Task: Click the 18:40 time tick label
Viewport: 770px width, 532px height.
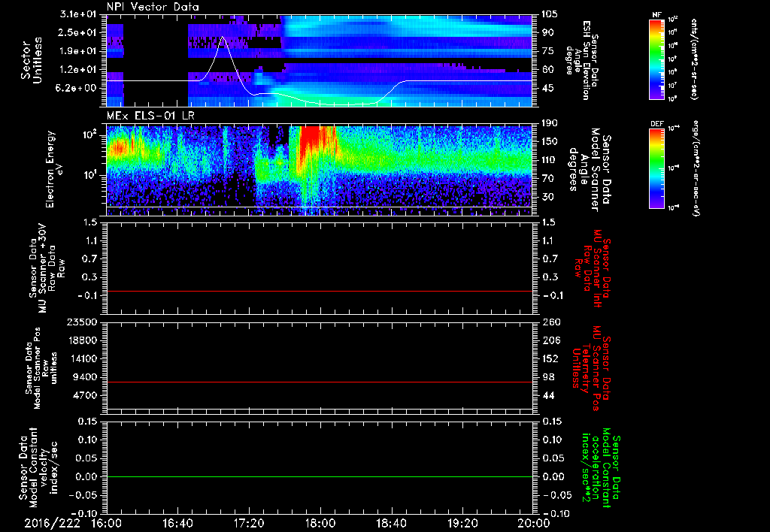Action: pos(391,523)
